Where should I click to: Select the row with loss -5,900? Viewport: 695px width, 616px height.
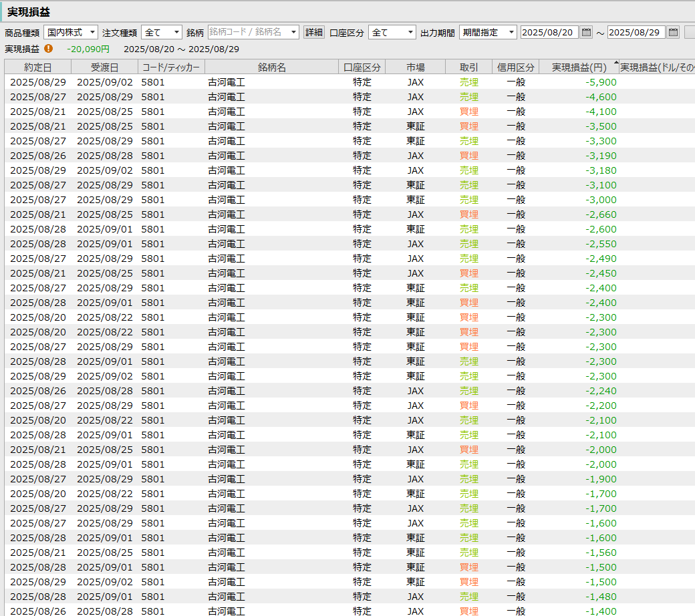point(350,82)
